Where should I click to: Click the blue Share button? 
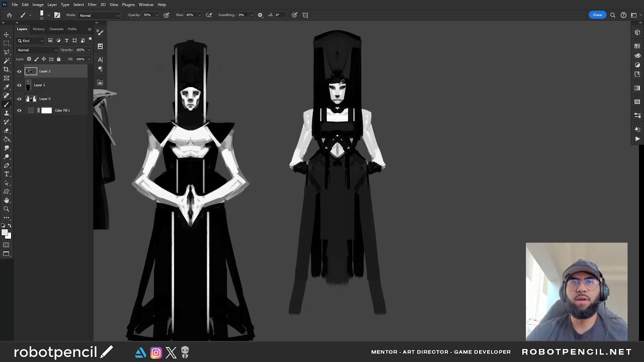pyautogui.click(x=597, y=15)
